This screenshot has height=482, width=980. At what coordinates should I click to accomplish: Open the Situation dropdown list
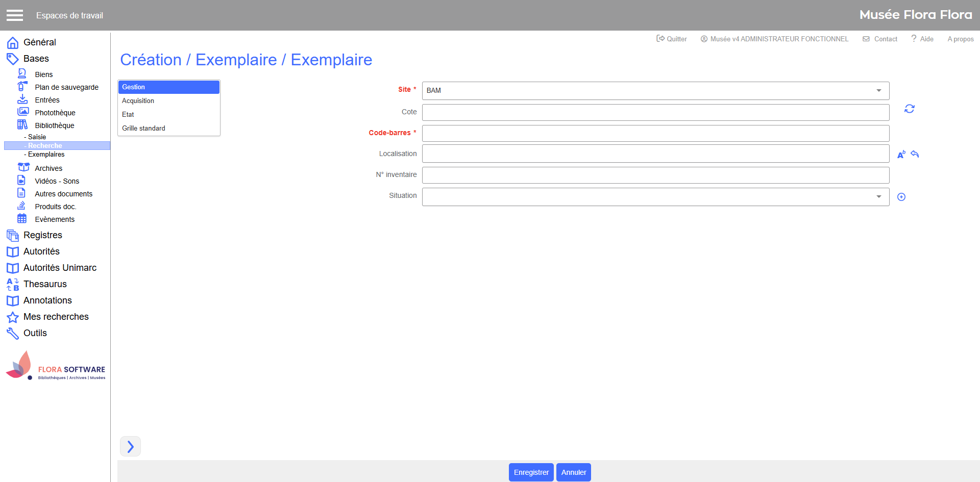(x=655, y=197)
